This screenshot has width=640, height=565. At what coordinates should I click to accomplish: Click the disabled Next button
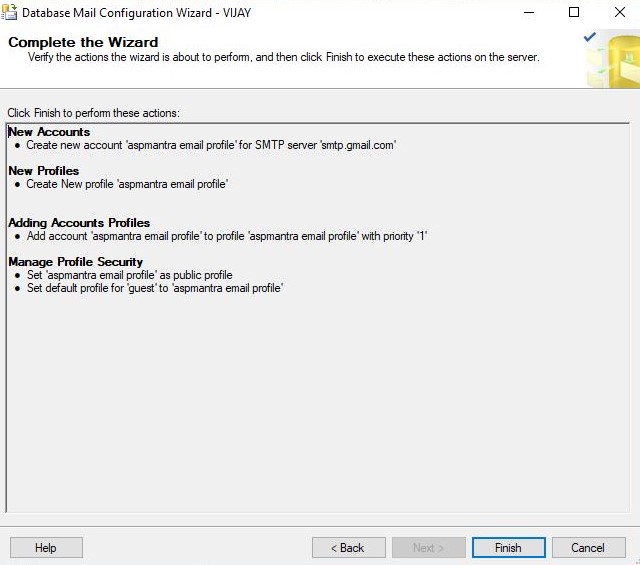click(x=429, y=547)
